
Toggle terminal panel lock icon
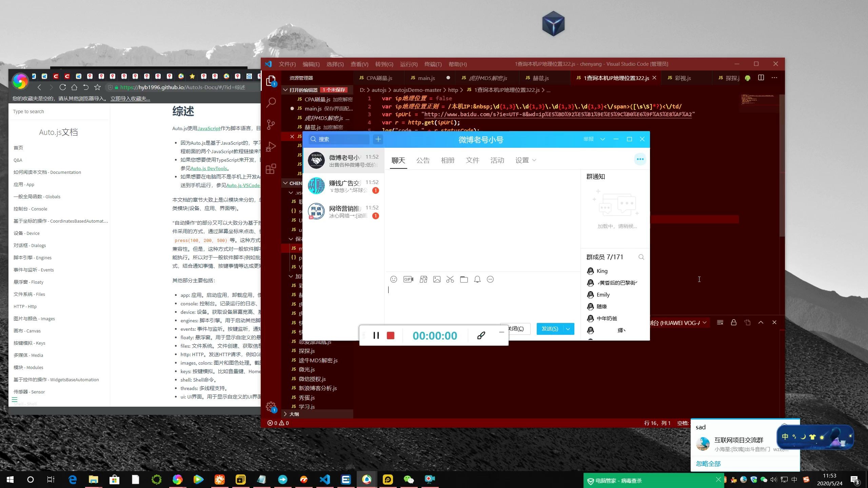pos(733,322)
